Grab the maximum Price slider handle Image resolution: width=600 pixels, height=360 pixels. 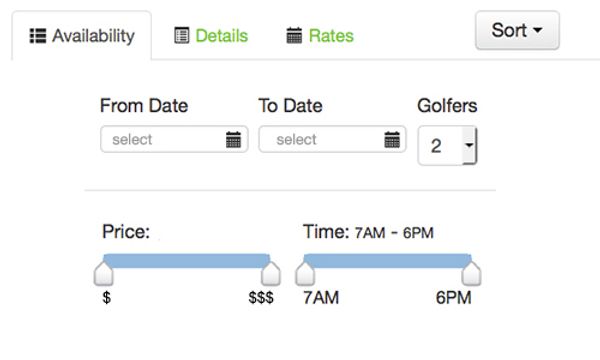pyautogui.click(x=271, y=274)
